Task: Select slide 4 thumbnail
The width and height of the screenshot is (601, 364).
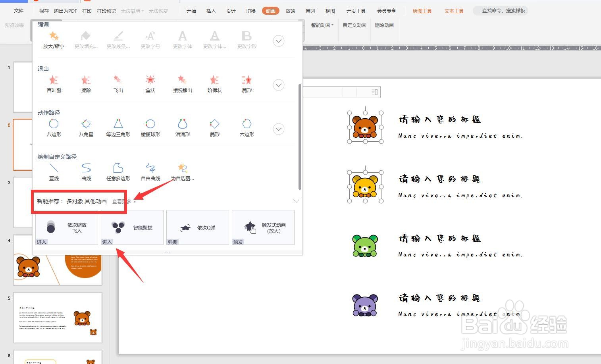Action: point(58,260)
